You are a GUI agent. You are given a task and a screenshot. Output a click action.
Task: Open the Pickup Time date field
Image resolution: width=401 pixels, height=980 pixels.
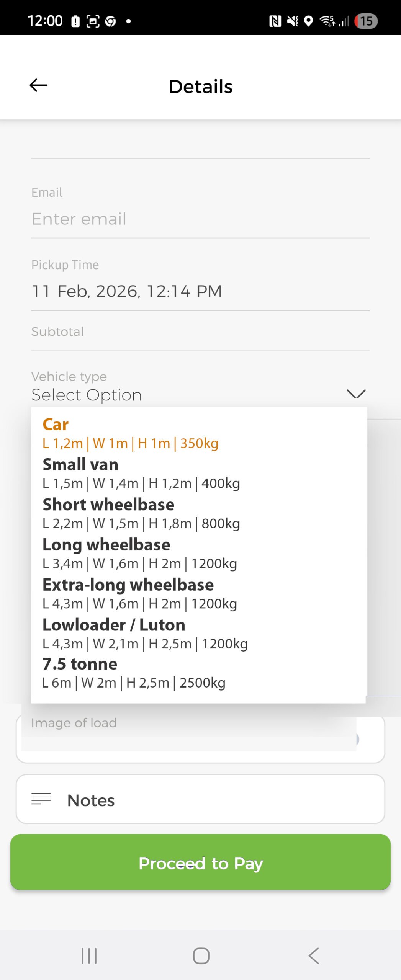200,291
